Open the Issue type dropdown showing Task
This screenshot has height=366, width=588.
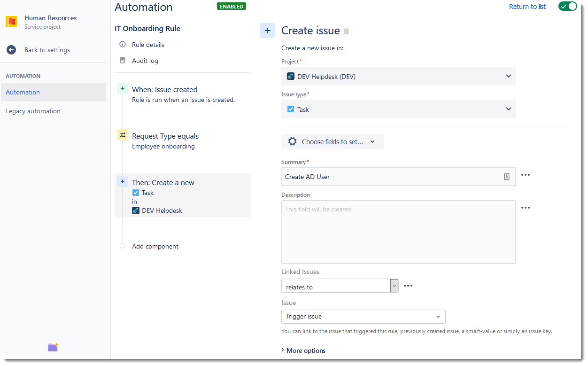[x=398, y=109]
